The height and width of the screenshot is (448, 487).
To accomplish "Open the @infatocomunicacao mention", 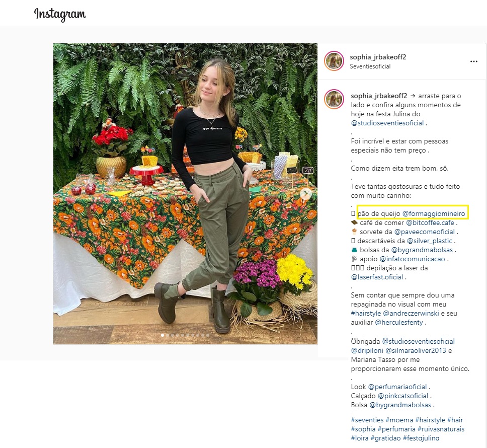I will click(x=412, y=259).
